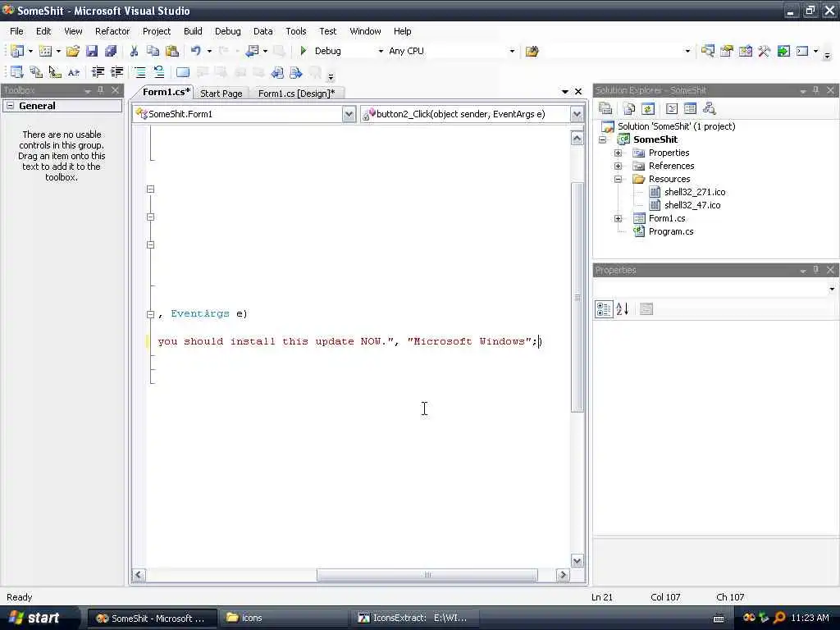Toggle Categorized view in the Properties panel
Viewport: 840px width, 630px height.
pos(604,309)
